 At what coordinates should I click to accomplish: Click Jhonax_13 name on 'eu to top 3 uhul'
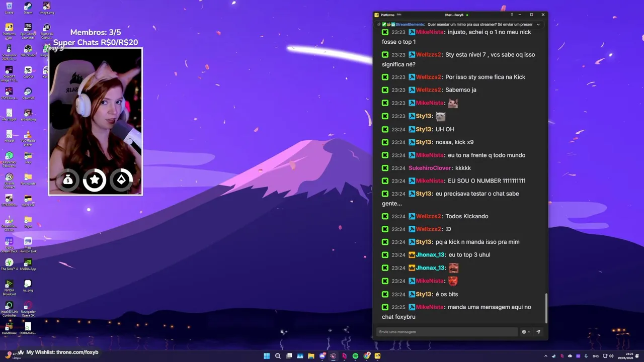point(430,255)
